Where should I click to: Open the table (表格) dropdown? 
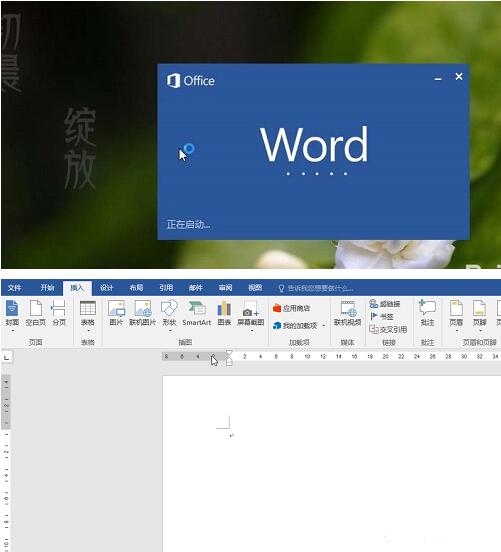pyautogui.click(x=88, y=315)
